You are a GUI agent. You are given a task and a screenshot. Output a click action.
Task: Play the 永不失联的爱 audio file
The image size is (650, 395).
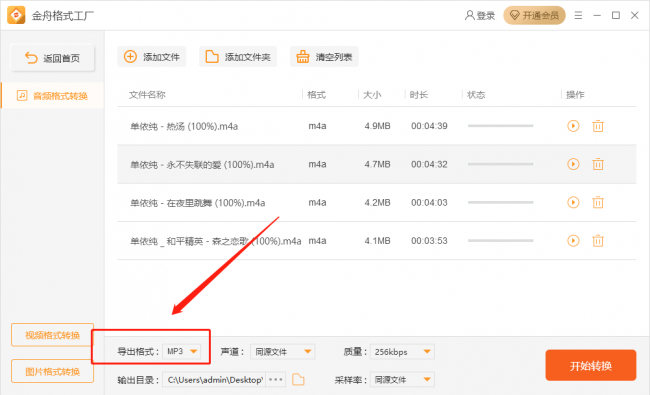tap(573, 164)
